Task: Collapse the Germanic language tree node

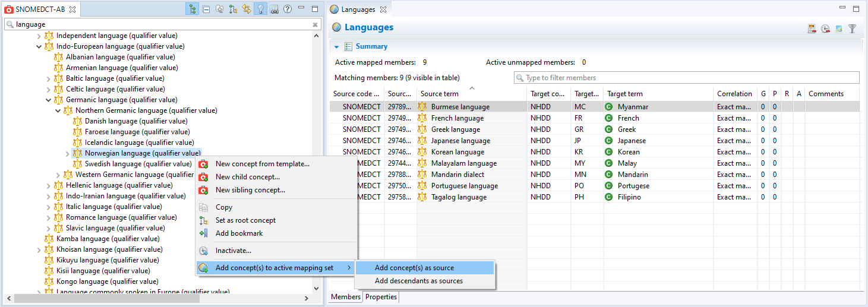Action: click(x=49, y=100)
